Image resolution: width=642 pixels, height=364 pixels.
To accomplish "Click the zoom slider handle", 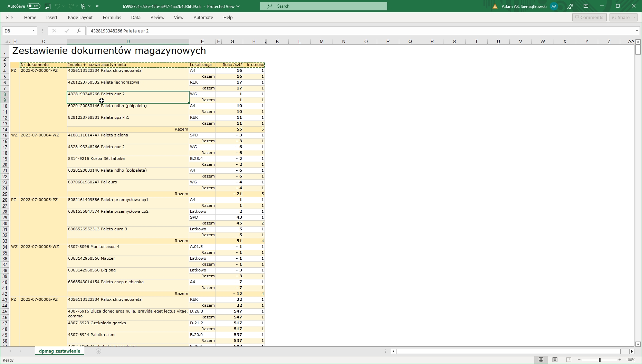I will click(x=600, y=360).
